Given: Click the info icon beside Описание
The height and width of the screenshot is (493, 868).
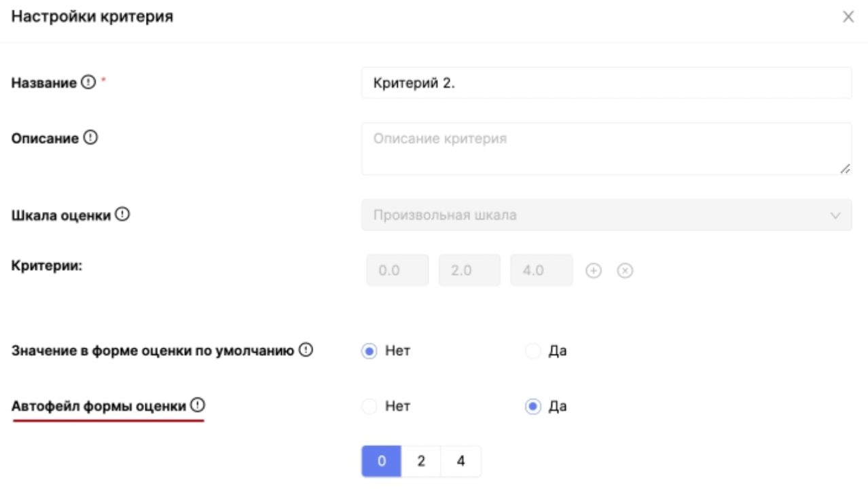Looking at the screenshot, I should tap(90, 138).
